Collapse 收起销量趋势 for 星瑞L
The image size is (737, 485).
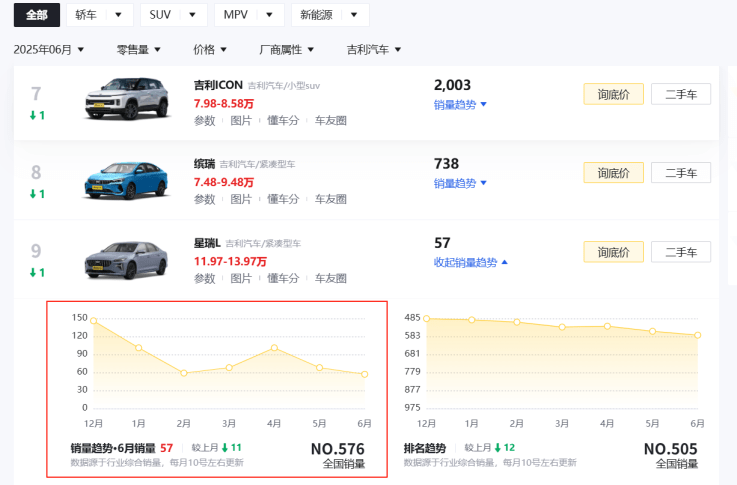[x=470, y=262]
